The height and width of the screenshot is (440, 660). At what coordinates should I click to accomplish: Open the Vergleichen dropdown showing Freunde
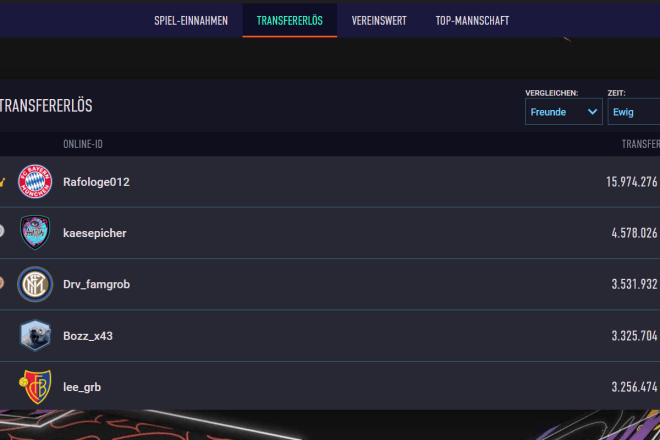coord(563,112)
